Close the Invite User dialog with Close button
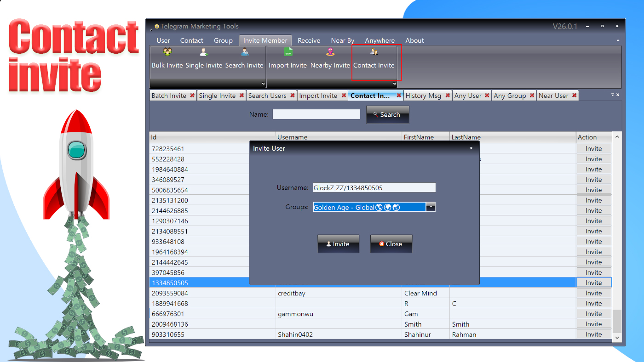The image size is (644, 362). point(391,244)
